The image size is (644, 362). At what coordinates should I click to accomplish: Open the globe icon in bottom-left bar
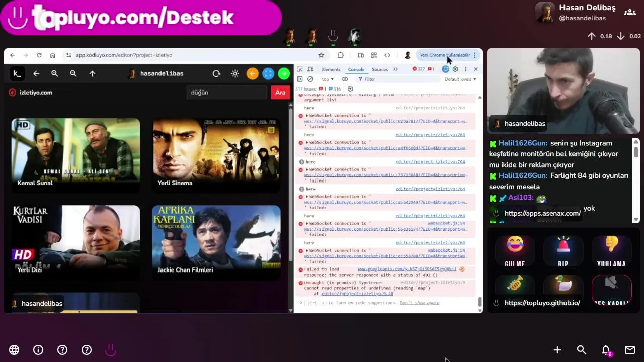coord(14,350)
